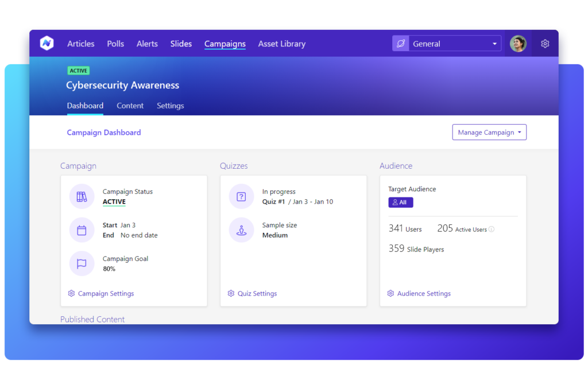This screenshot has height=365, width=588.
Task: Open settings via the gear icon
Action: point(544,43)
